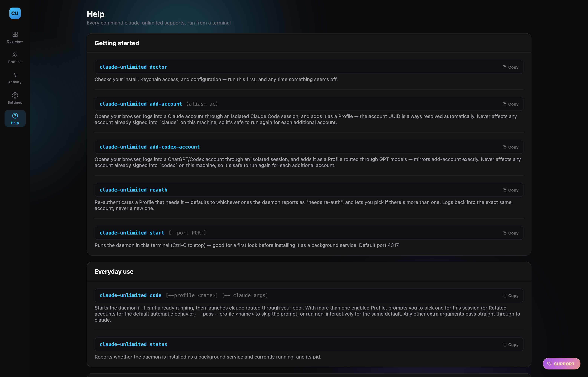Viewport: 588px width, 377px height.
Task: Click the Getting started section heading
Action: 117,43
